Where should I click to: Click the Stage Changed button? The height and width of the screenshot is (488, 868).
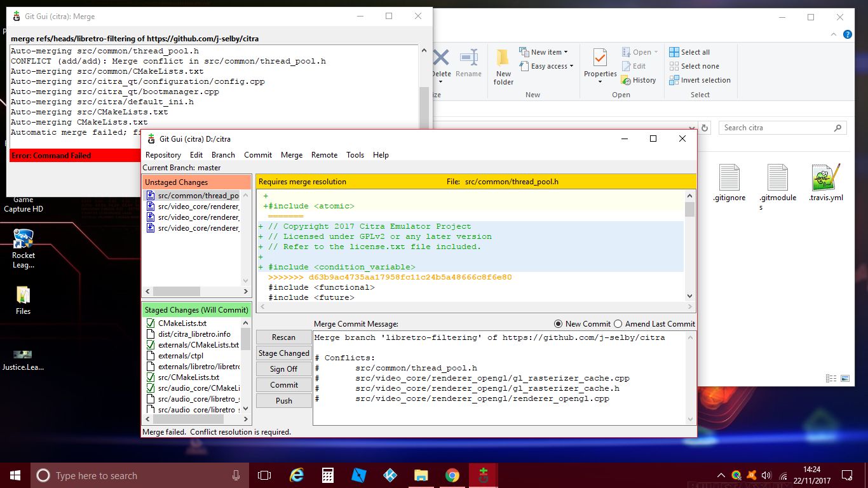[283, 353]
